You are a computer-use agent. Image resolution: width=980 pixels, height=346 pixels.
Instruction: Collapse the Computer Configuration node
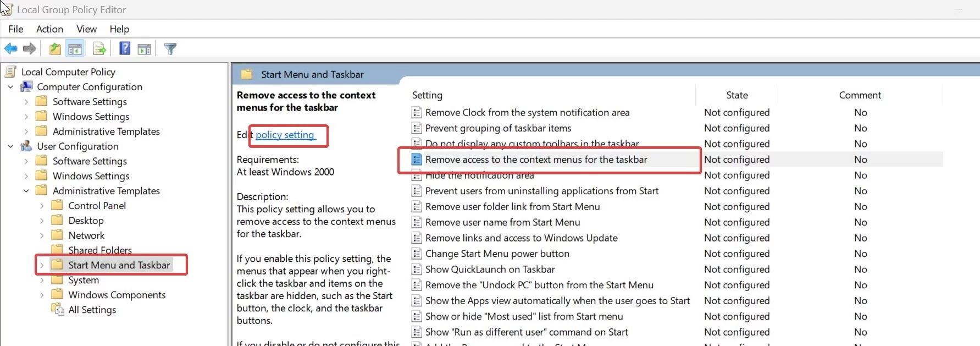click(x=10, y=86)
